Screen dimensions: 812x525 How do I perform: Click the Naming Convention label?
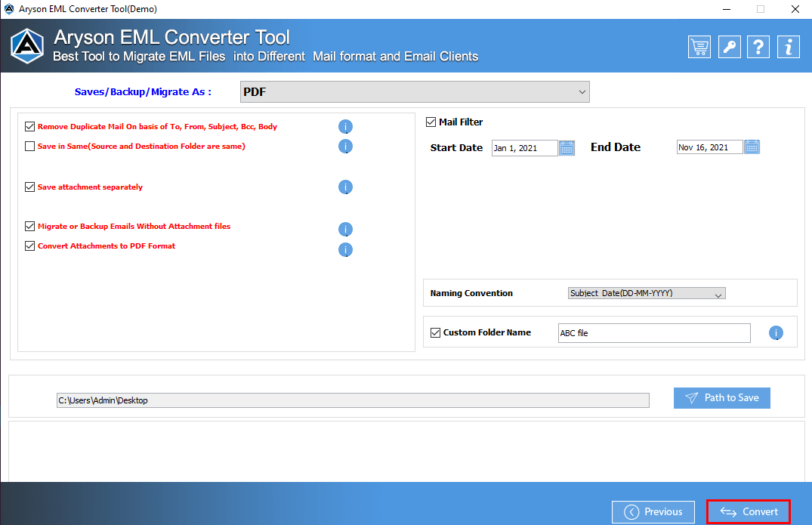[x=471, y=293]
